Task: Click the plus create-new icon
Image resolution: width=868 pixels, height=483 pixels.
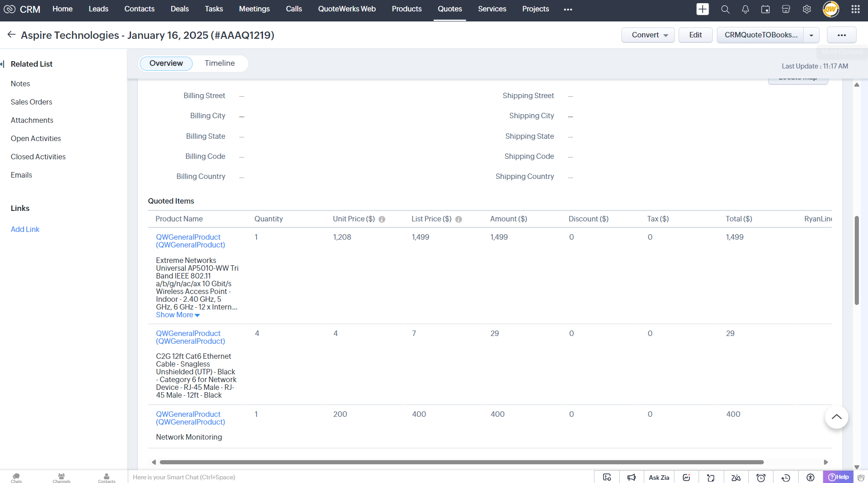Action: pos(702,9)
